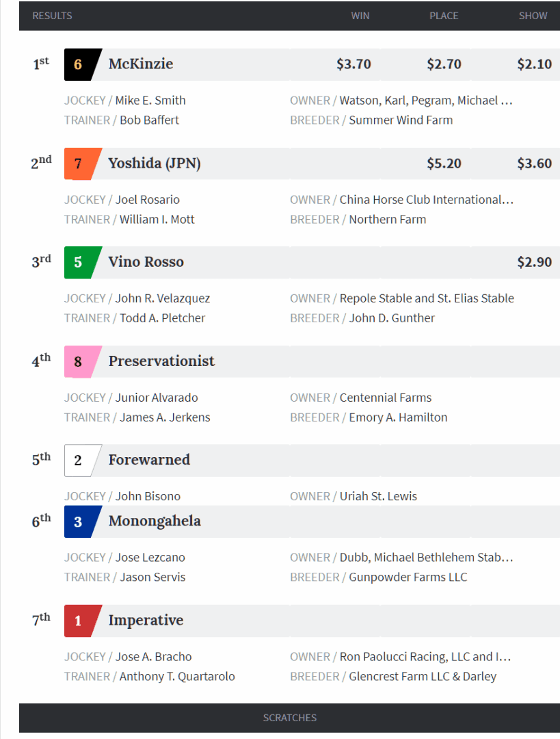The image size is (560, 739).
Task: Click McKinzie's $3.70 win payout
Action: tap(354, 64)
